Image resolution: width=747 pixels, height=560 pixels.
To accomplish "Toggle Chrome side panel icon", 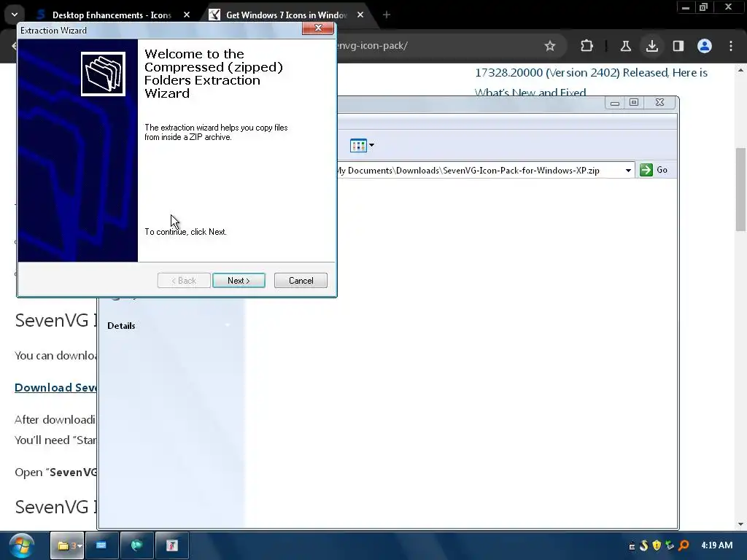I will tap(678, 46).
